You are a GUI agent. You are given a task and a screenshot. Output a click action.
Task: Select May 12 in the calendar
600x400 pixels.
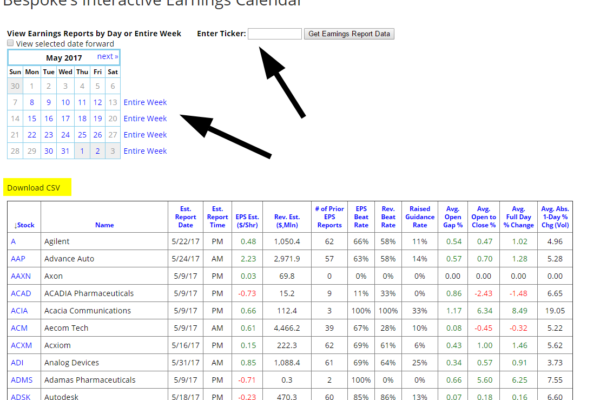98,102
